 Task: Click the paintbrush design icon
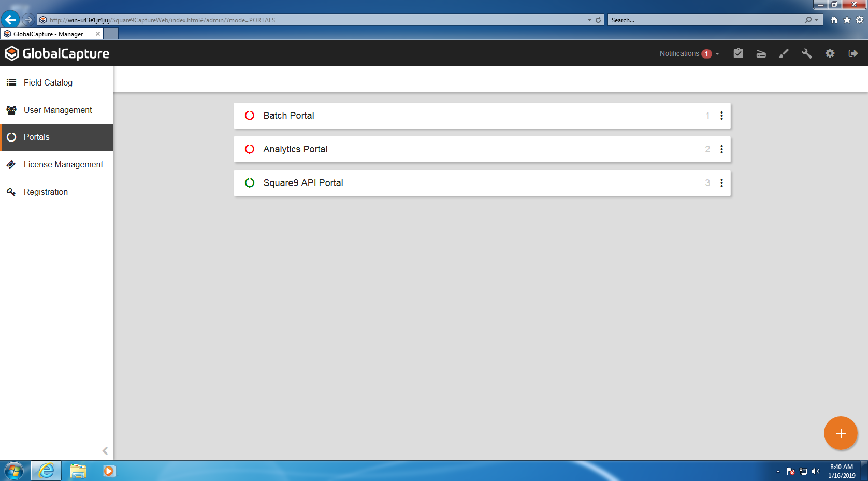click(x=784, y=53)
